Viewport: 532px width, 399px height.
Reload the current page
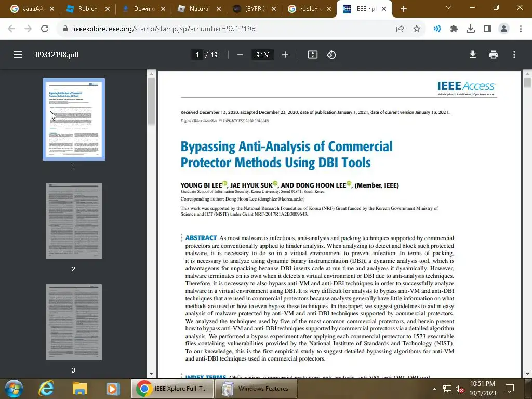(x=45, y=29)
